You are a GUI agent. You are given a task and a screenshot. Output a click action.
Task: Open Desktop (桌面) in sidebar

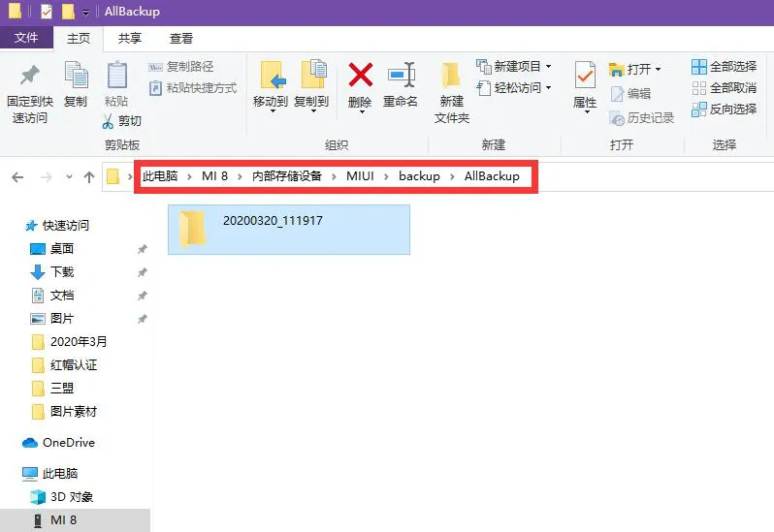52,248
